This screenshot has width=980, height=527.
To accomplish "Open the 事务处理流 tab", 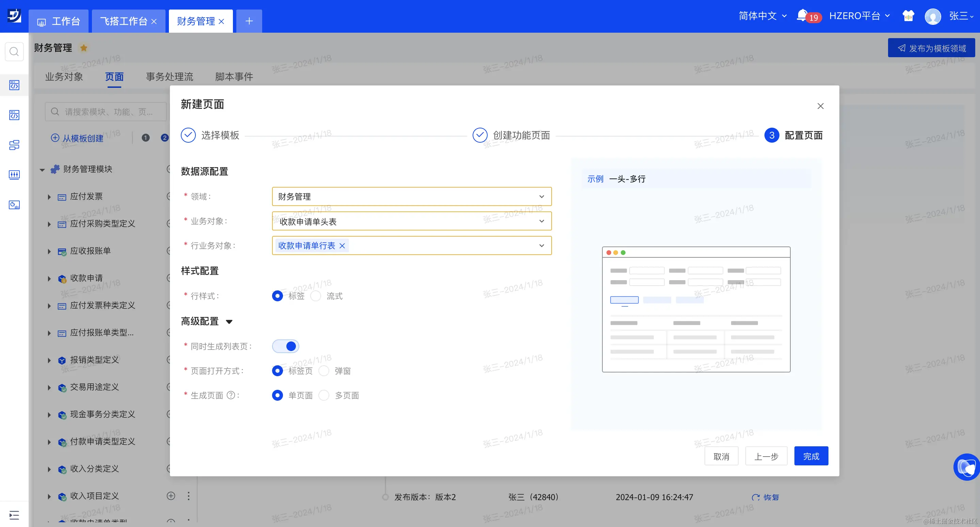I will click(169, 77).
